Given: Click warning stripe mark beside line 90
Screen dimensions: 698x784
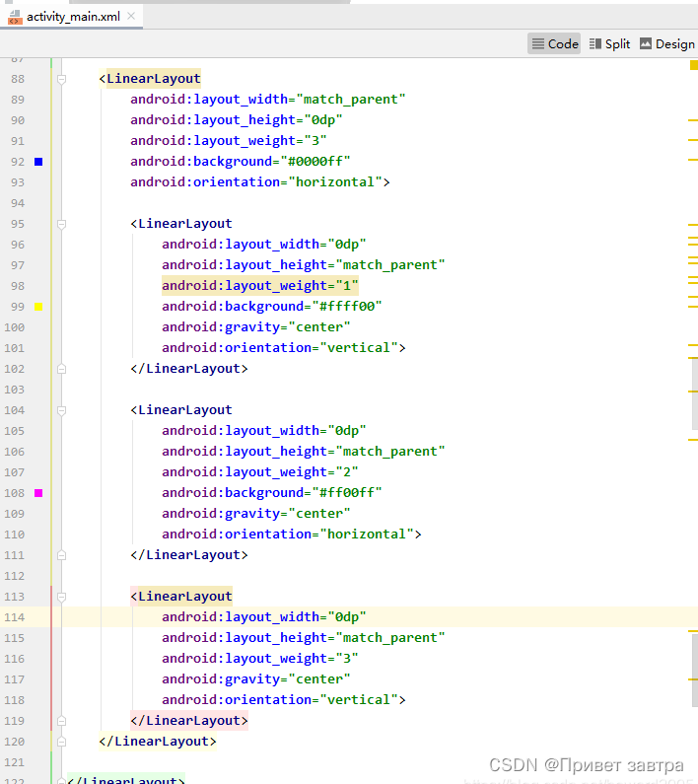Looking at the screenshot, I should click(x=692, y=120).
